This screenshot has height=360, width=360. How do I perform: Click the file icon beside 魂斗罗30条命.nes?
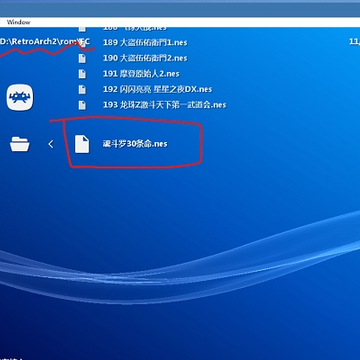click(82, 144)
